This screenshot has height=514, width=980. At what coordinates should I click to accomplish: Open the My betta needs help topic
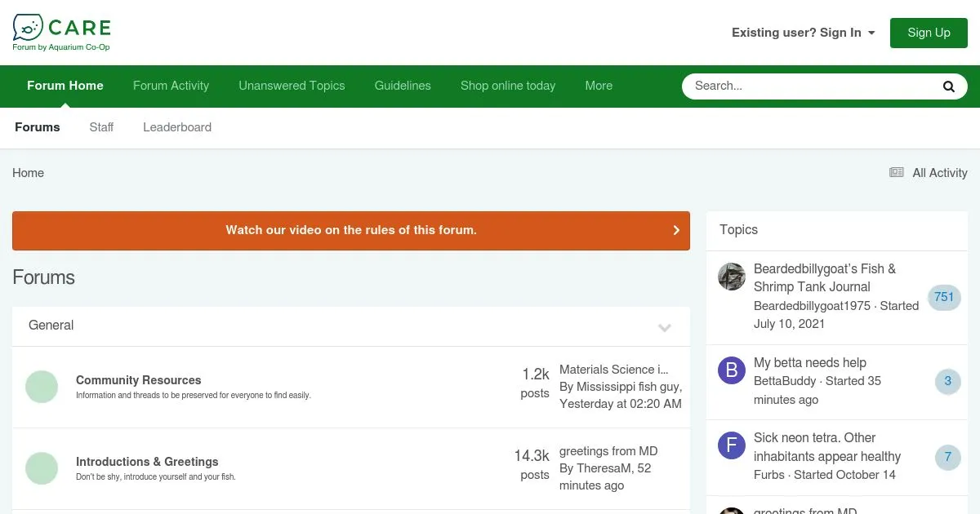point(809,362)
